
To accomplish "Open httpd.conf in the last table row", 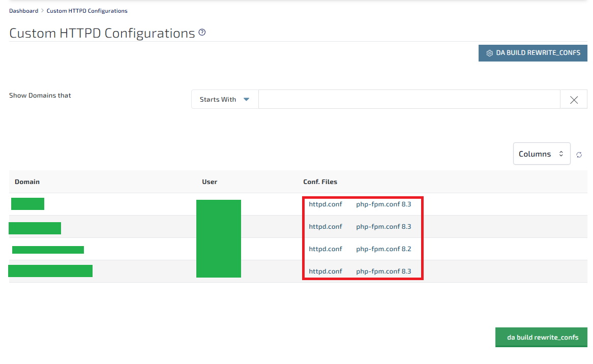I will pos(325,271).
